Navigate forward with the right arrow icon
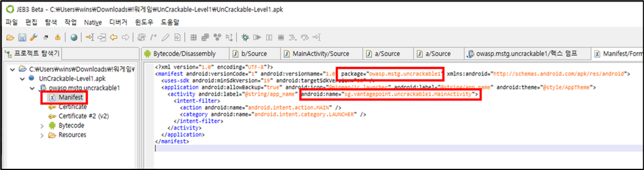 [125, 37]
